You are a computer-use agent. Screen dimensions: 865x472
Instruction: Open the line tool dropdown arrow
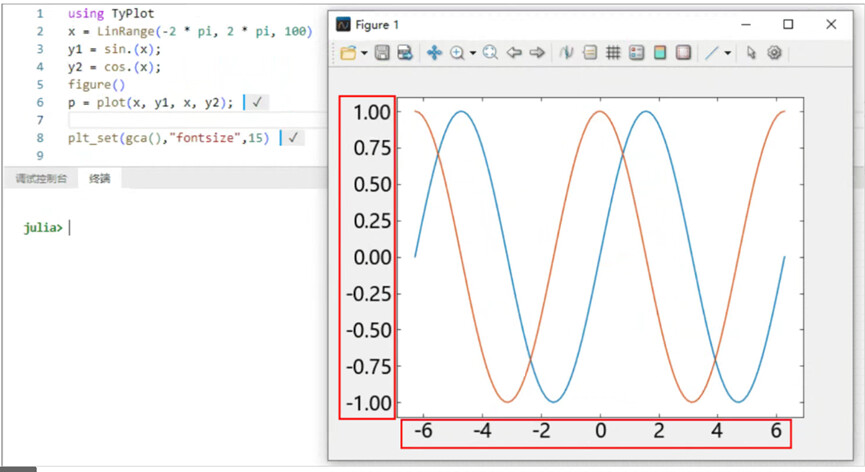click(728, 53)
